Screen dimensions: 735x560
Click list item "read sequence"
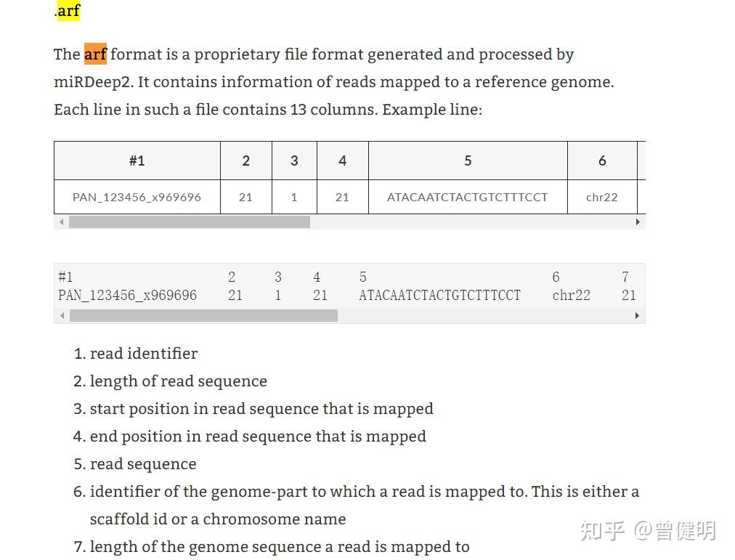click(143, 464)
